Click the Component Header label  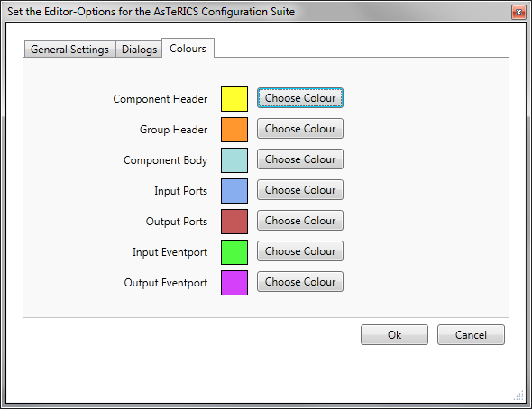pyautogui.click(x=161, y=99)
